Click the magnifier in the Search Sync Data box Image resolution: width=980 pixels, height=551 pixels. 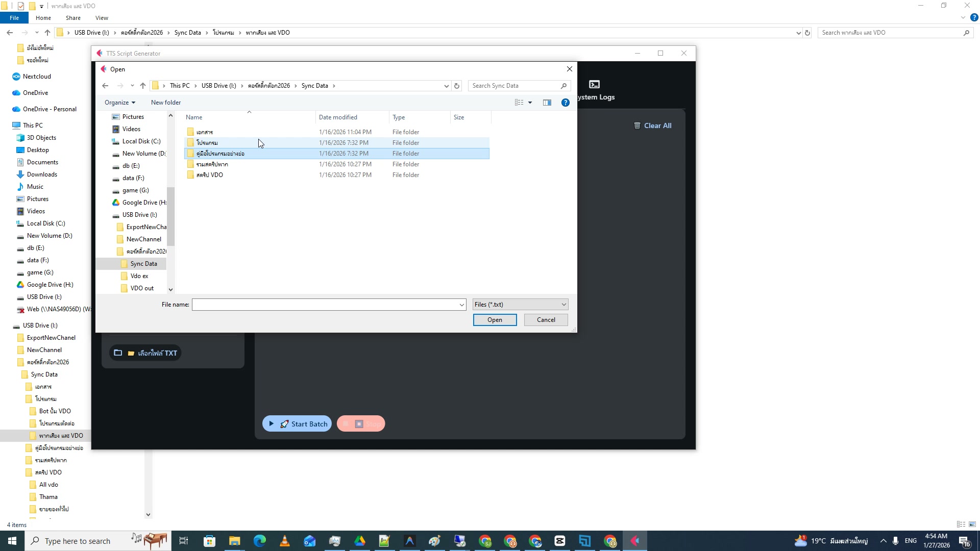[563, 86]
